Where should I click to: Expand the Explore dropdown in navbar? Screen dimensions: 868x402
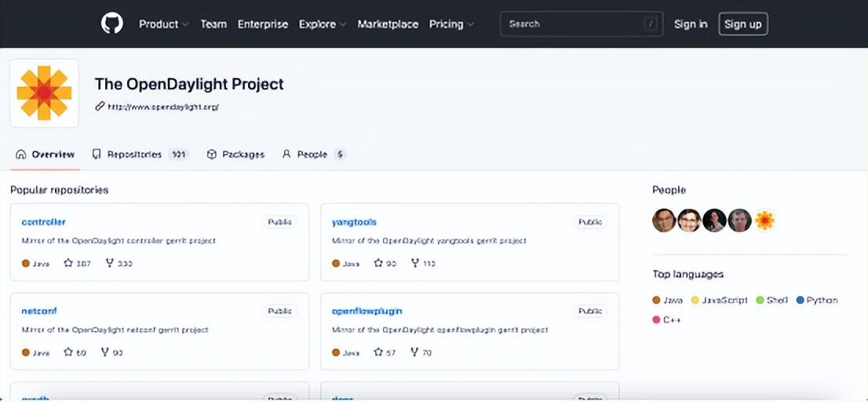point(322,24)
